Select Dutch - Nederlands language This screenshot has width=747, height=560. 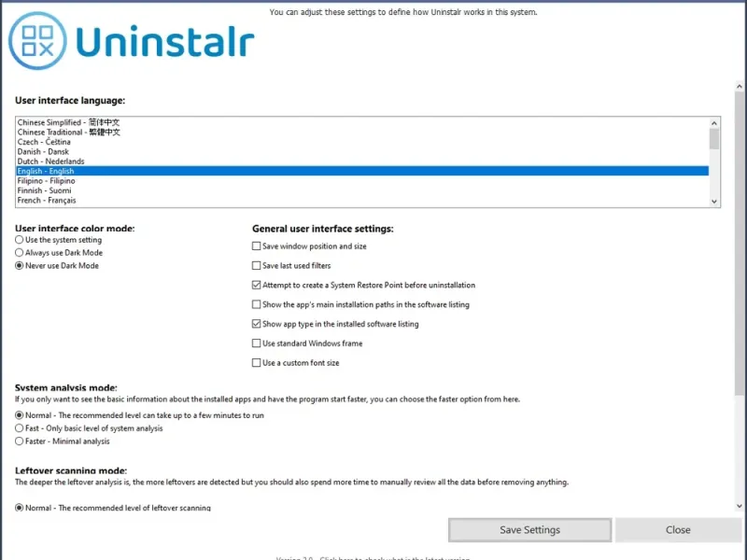tap(362, 161)
